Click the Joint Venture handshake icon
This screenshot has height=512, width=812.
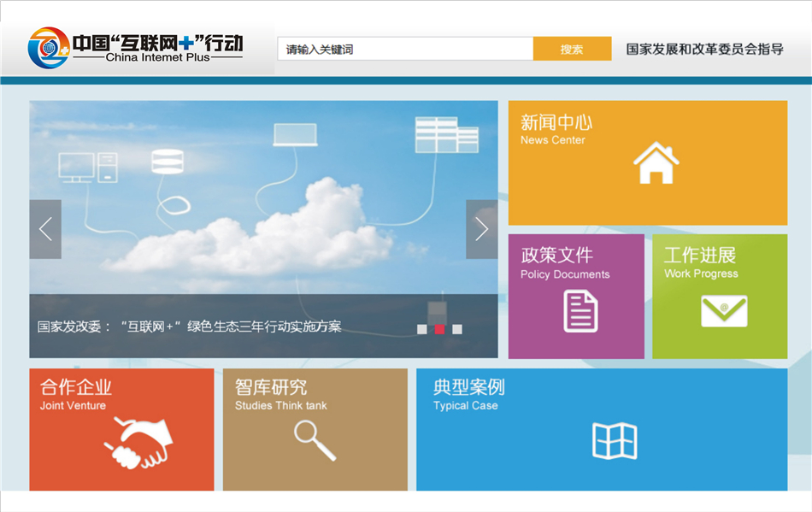tap(138, 443)
